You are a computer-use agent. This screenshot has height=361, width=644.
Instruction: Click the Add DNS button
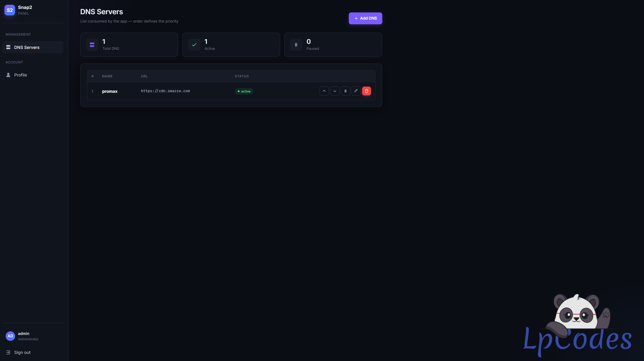point(365,18)
